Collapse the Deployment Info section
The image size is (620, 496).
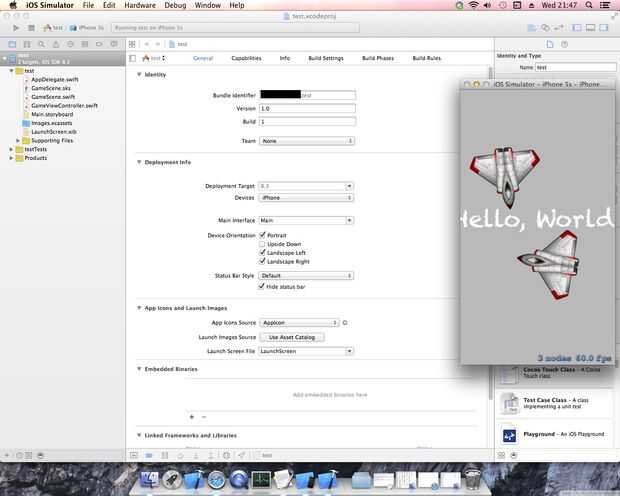139,162
